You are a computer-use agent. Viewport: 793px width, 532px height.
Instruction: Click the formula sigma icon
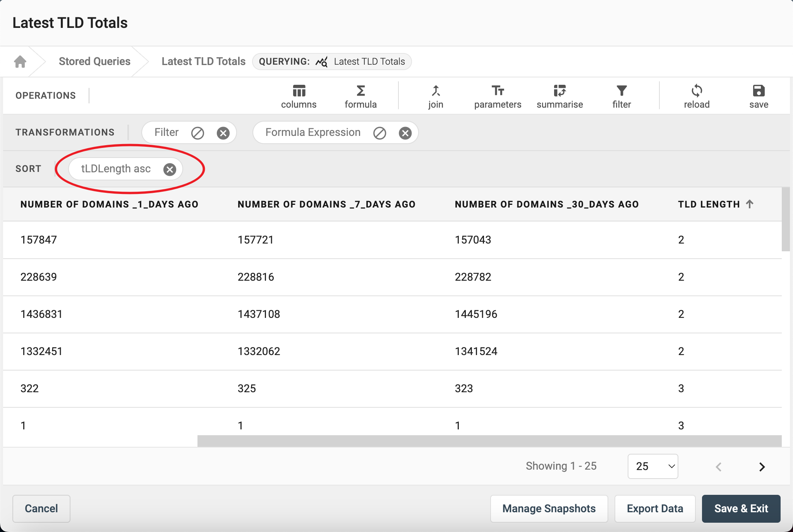pyautogui.click(x=360, y=91)
